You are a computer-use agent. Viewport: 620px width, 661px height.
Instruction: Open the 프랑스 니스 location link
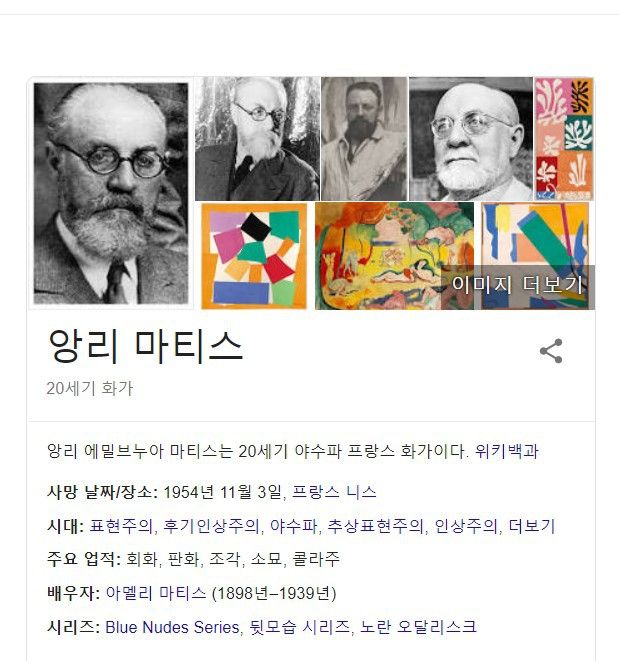pyautogui.click(x=334, y=492)
